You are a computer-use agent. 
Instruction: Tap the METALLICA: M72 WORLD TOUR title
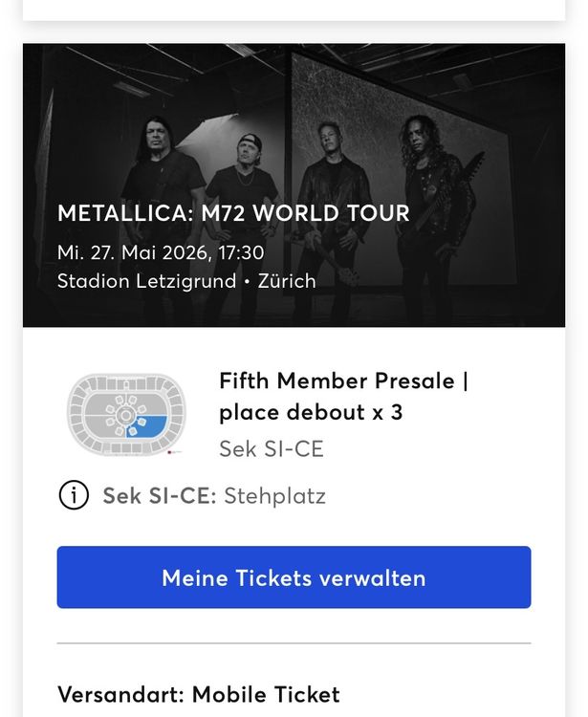coord(233,213)
